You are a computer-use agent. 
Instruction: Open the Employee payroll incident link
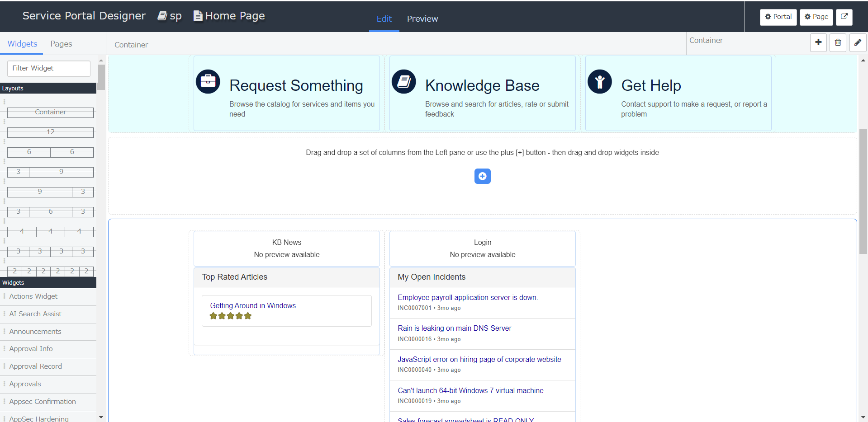click(467, 297)
